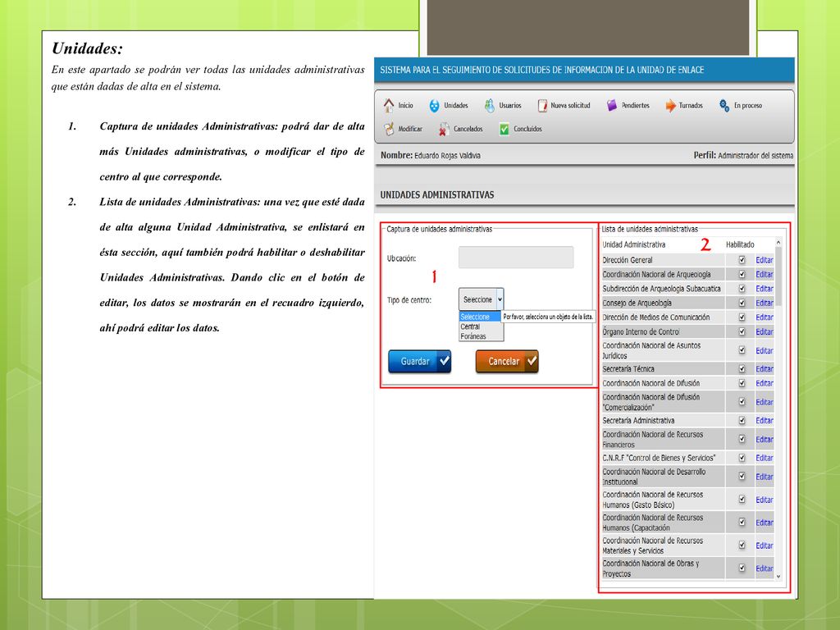Screen dimensions: 840x630
Task: Click the Ubicación input field
Action: (x=516, y=258)
